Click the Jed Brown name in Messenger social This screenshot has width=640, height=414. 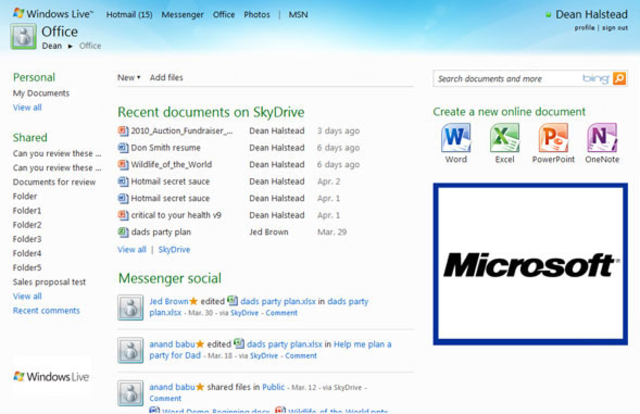click(x=169, y=301)
